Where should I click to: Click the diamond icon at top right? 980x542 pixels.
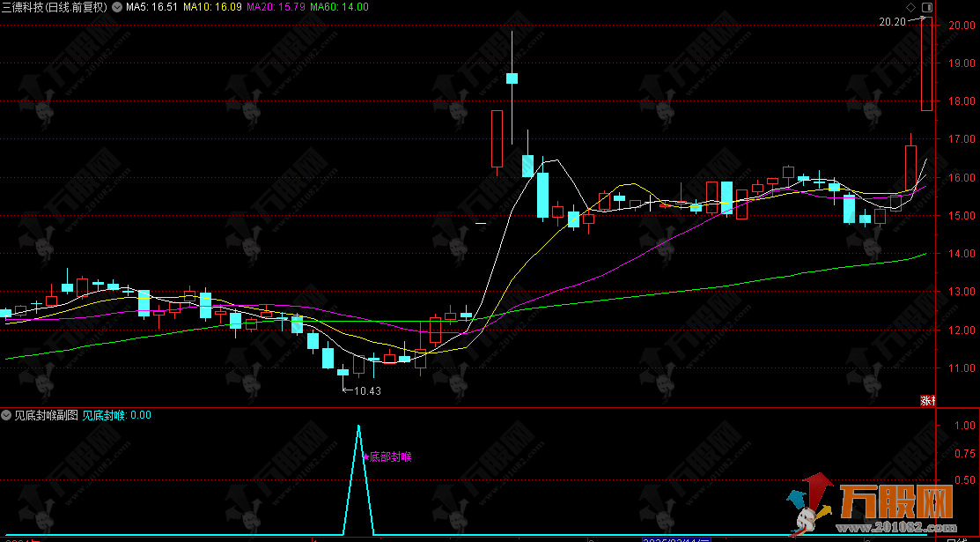click(910, 8)
